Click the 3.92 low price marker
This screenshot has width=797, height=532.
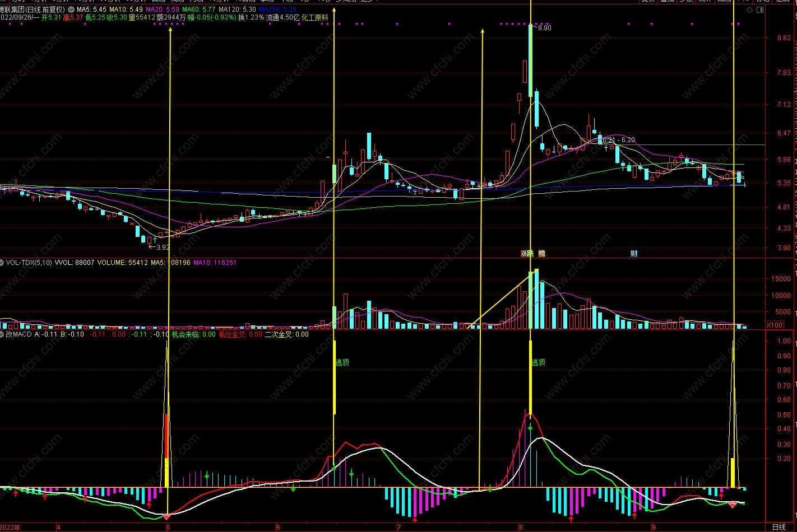pos(162,247)
